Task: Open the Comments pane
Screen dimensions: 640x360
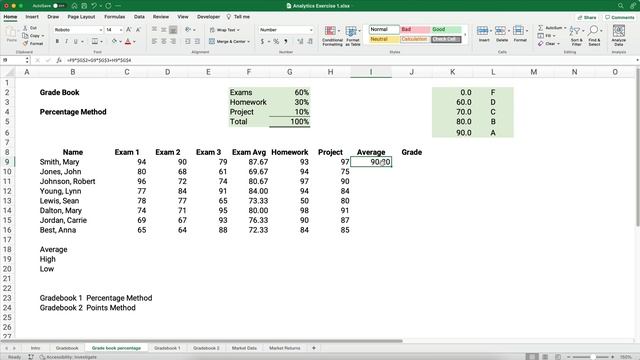Action: click(x=620, y=18)
